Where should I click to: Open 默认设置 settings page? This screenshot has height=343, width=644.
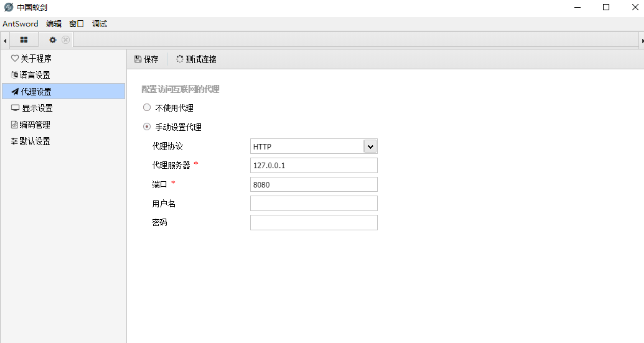[63, 141]
